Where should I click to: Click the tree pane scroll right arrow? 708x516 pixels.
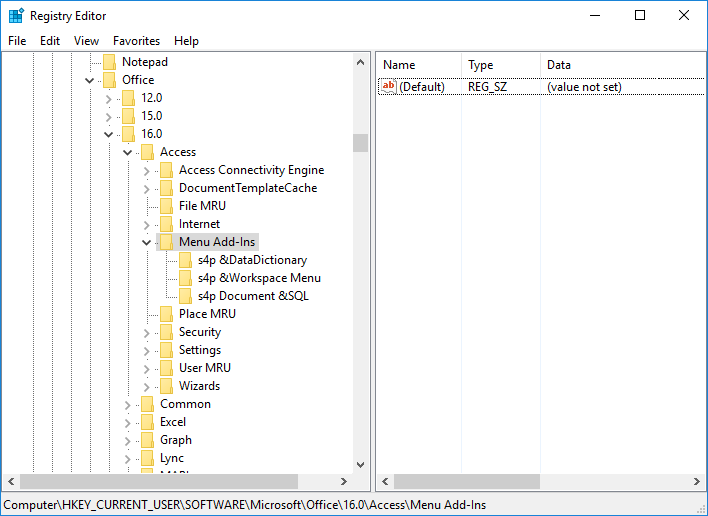tap(344, 481)
